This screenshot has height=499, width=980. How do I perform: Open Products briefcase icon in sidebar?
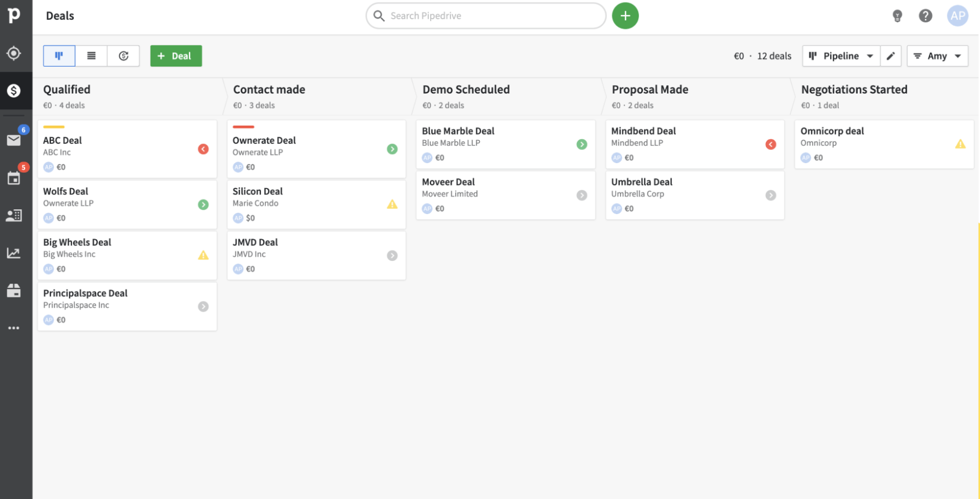14,291
